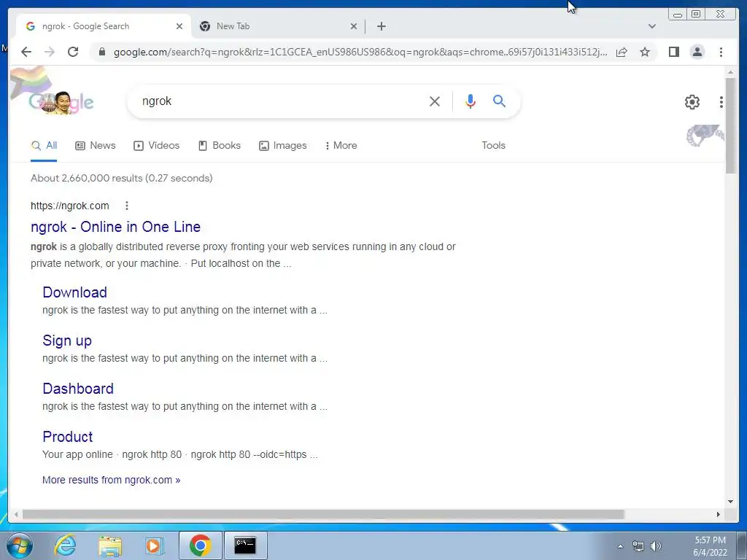Open the Chrome side panel
This screenshot has height=560, width=747.
click(673, 52)
